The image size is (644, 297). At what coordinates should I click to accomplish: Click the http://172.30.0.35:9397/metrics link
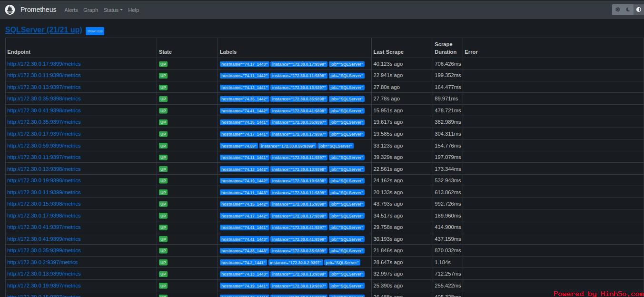[x=44, y=122]
